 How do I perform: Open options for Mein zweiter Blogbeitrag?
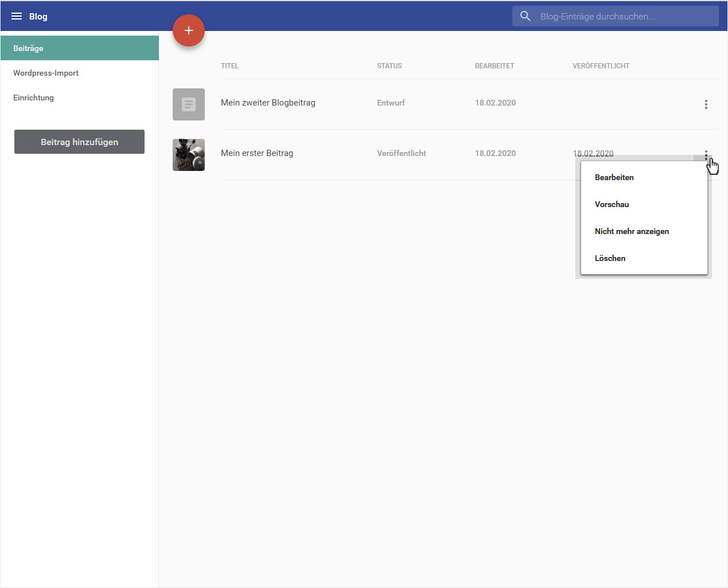pyautogui.click(x=706, y=104)
